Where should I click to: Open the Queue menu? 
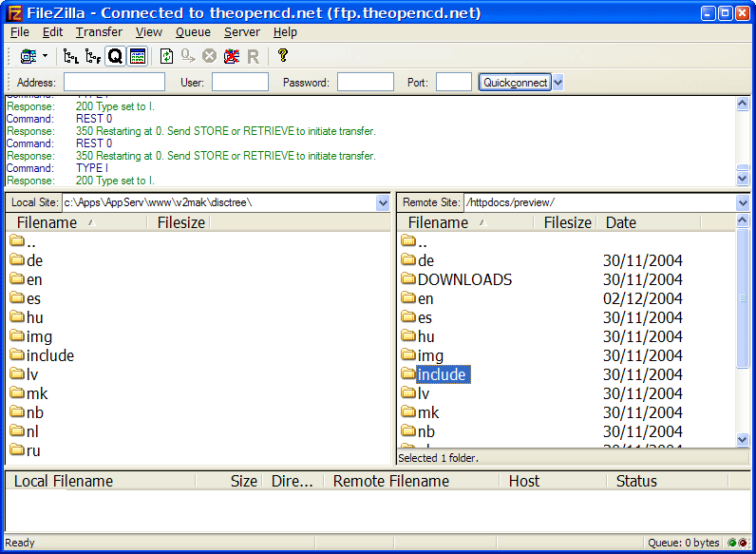coord(193,32)
